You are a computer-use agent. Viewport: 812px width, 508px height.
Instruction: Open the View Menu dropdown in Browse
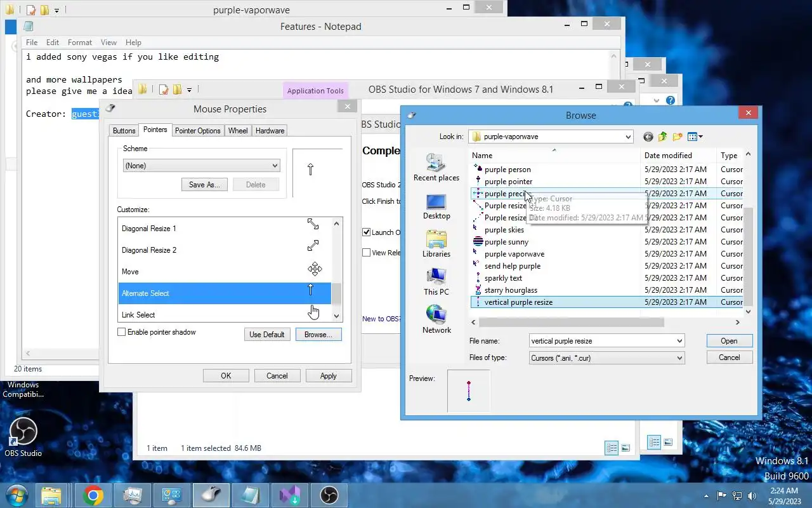[695, 137]
